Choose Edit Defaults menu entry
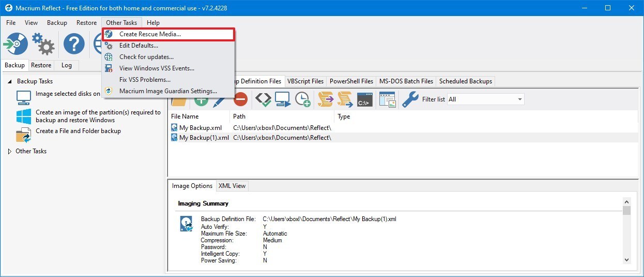The height and width of the screenshot is (277, 644). 168,46
